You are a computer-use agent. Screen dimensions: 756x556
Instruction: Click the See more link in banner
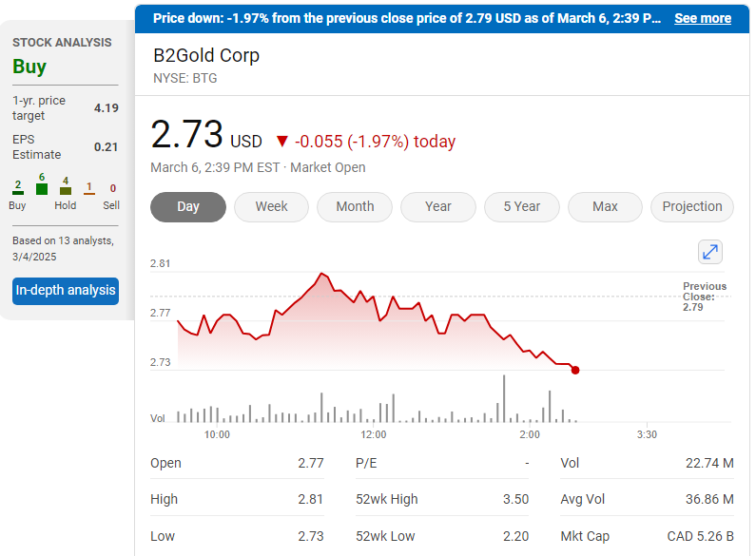click(703, 18)
